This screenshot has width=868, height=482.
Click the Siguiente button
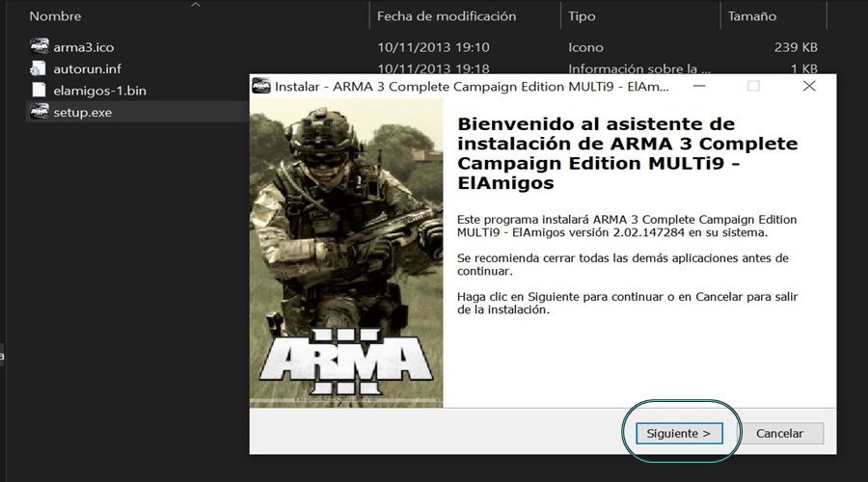679,433
